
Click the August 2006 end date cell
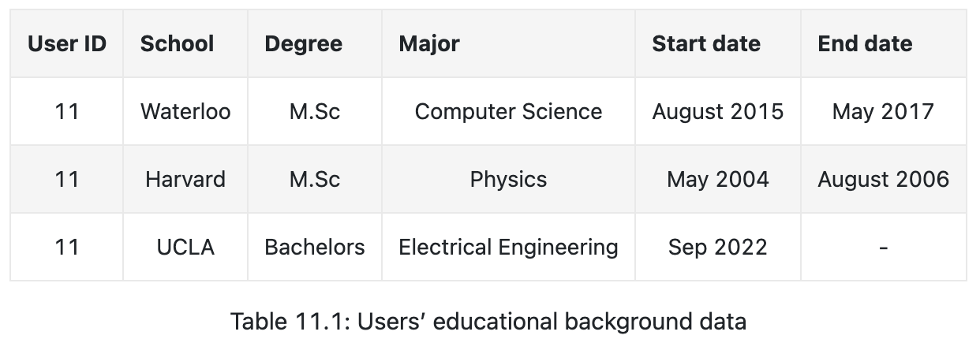tap(884, 179)
